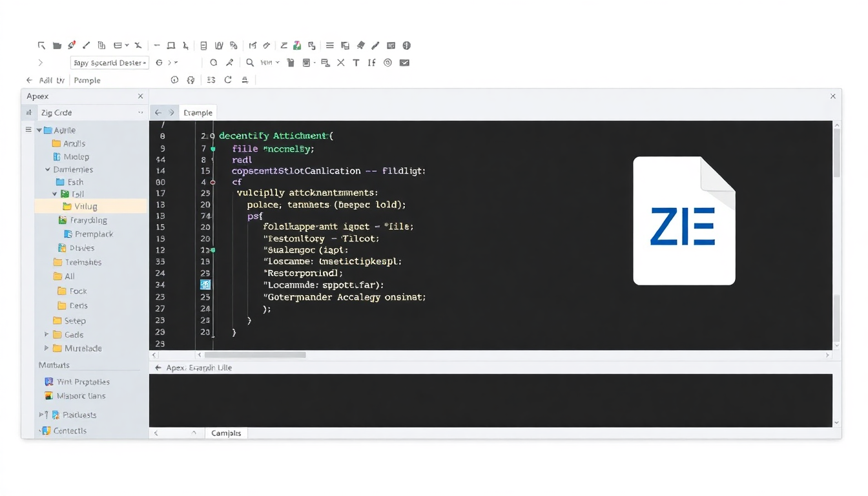Activate the magnifier search icon
Image resolution: width=868 pixels, height=496 pixels.
(249, 63)
